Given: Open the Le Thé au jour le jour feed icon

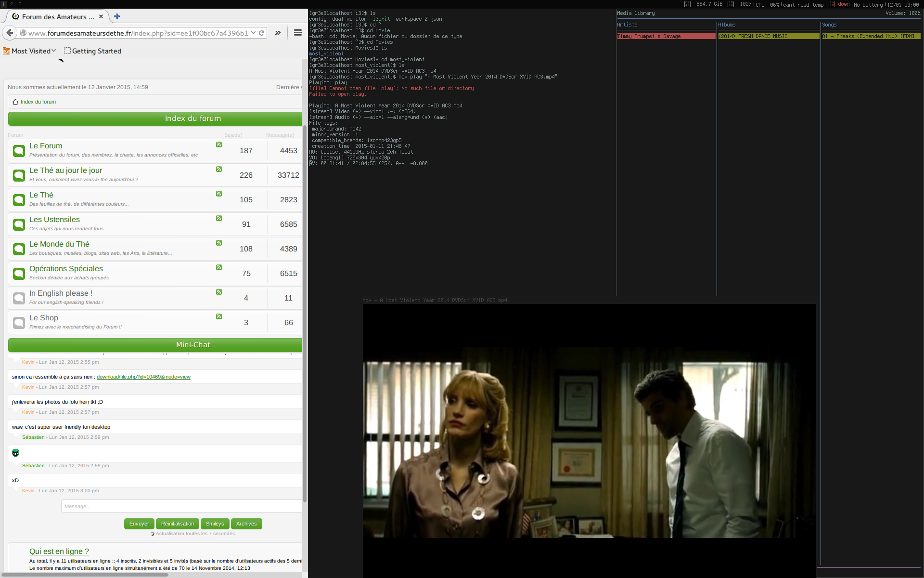Looking at the screenshot, I should point(219,169).
